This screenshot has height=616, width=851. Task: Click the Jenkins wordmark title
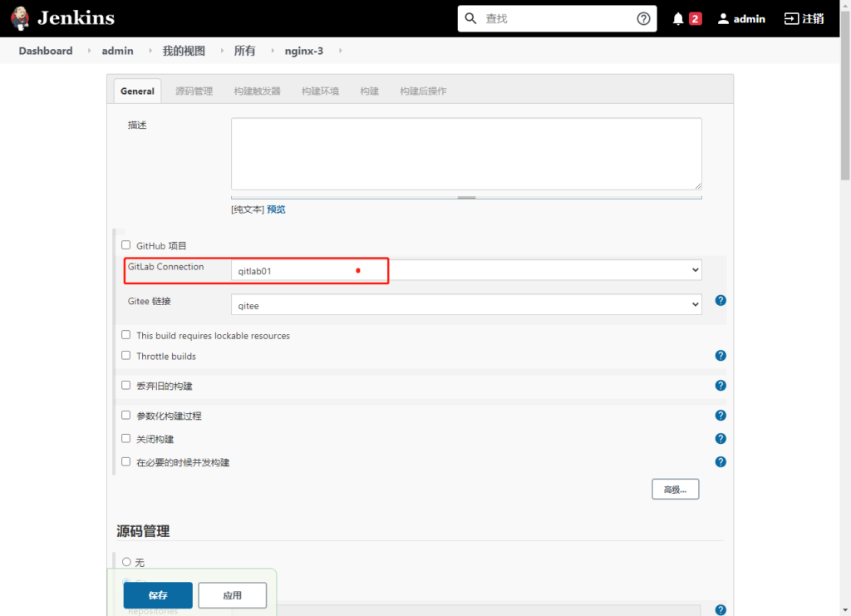pos(76,18)
